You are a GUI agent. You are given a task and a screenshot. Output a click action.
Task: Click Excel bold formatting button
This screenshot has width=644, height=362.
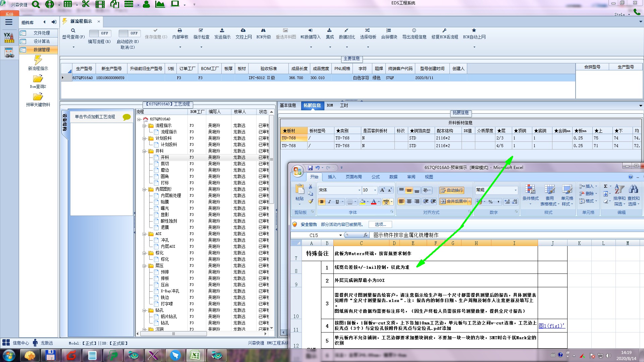[322, 201]
